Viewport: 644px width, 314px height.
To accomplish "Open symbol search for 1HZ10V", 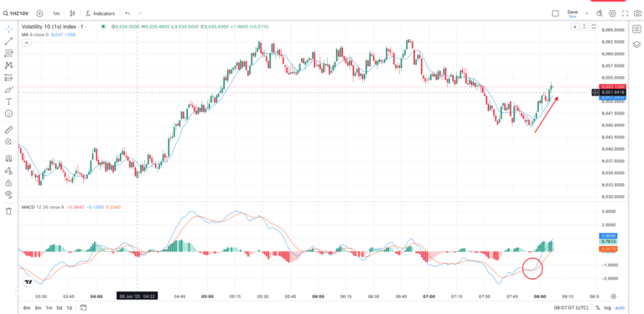I will pos(17,13).
